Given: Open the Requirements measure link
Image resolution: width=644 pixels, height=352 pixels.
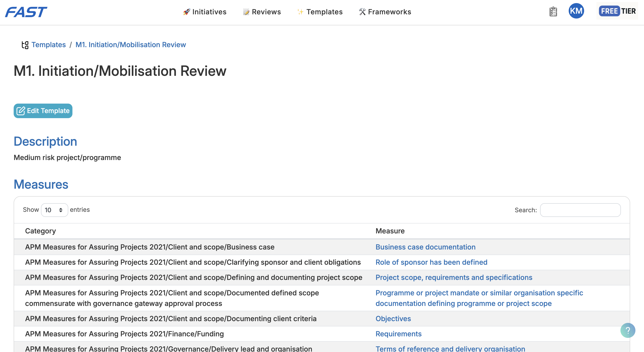Looking at the screenshot, I should click(x=398, y=334).
